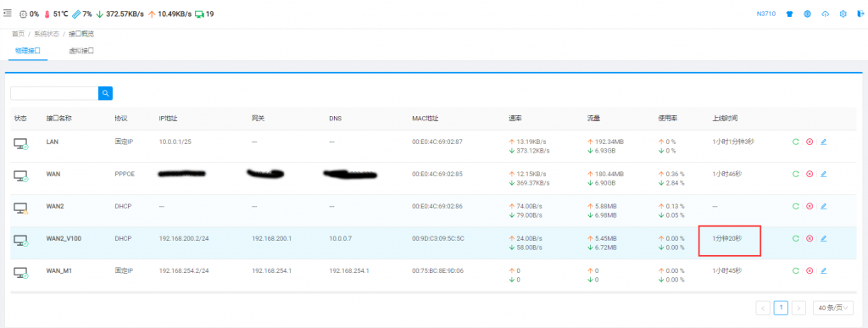This screenshot has height=328, width=868.
Task: Focus the interface search input field
Action: (x=54, y=93)
